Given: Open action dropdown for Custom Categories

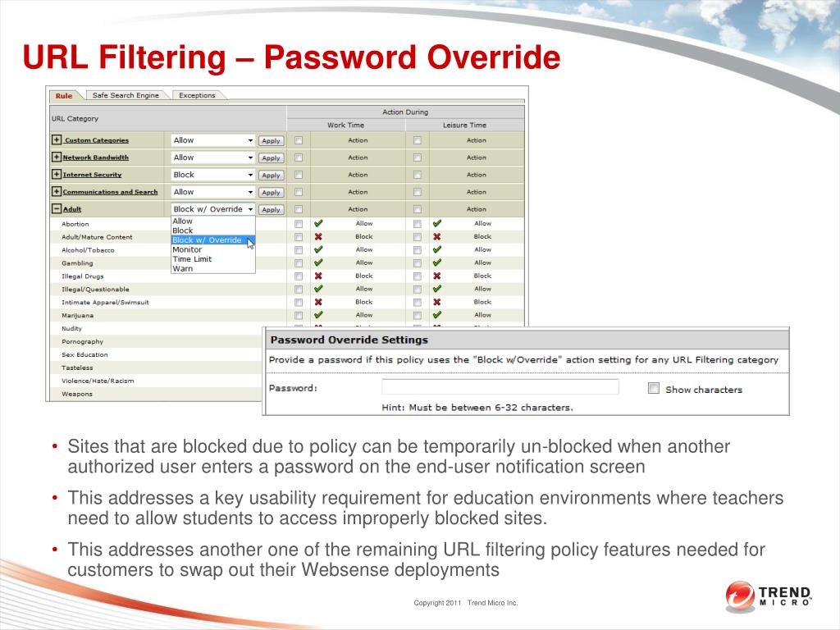Looking at the screenshot, I should coord(212,140).
